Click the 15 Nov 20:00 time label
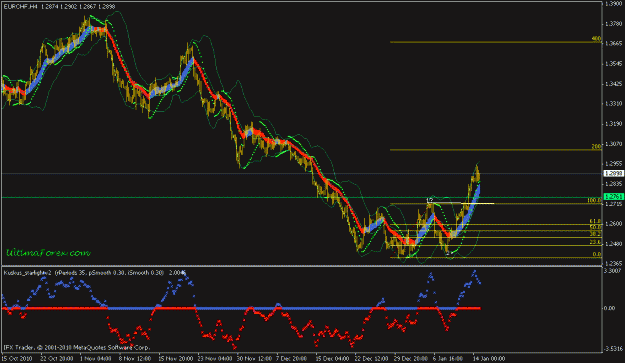Image resolution: width=625 pixels, height=363 pixels. (x=175, y=358)
